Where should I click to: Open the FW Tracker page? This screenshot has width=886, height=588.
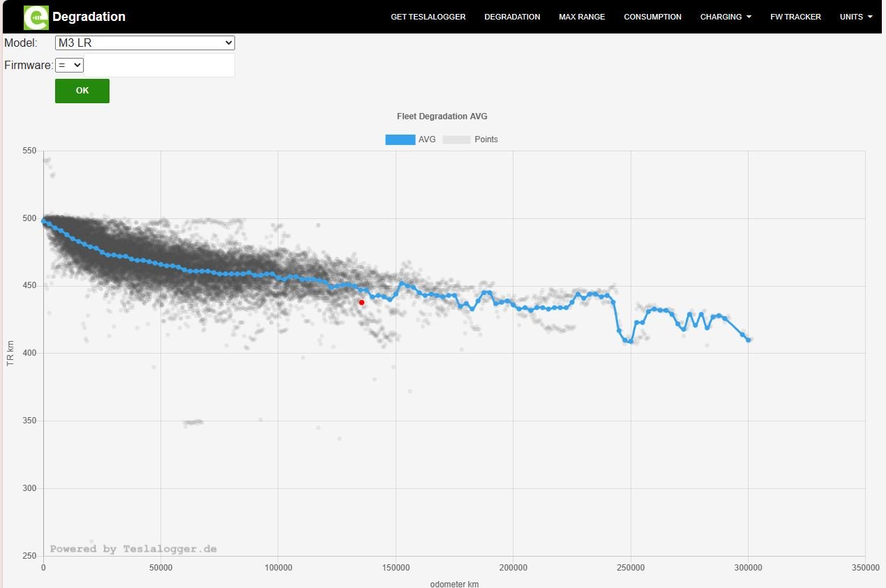795,17
